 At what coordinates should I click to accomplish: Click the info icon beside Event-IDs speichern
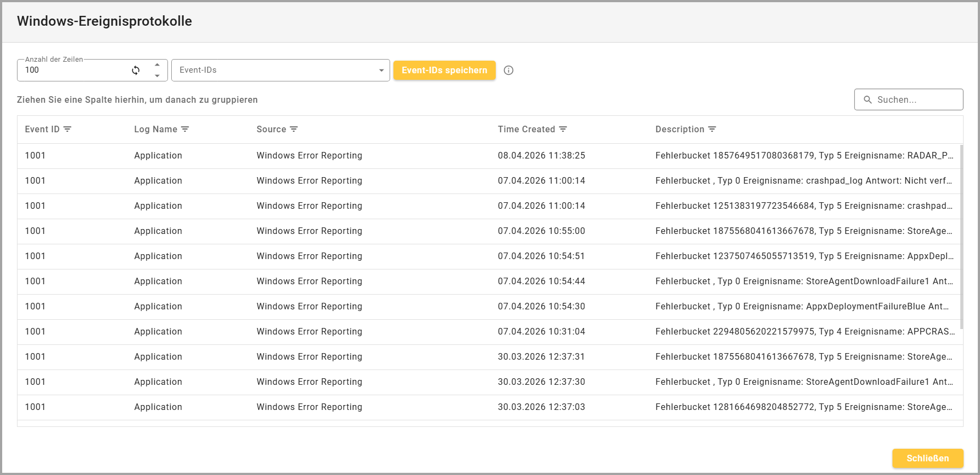coord(508,70)
